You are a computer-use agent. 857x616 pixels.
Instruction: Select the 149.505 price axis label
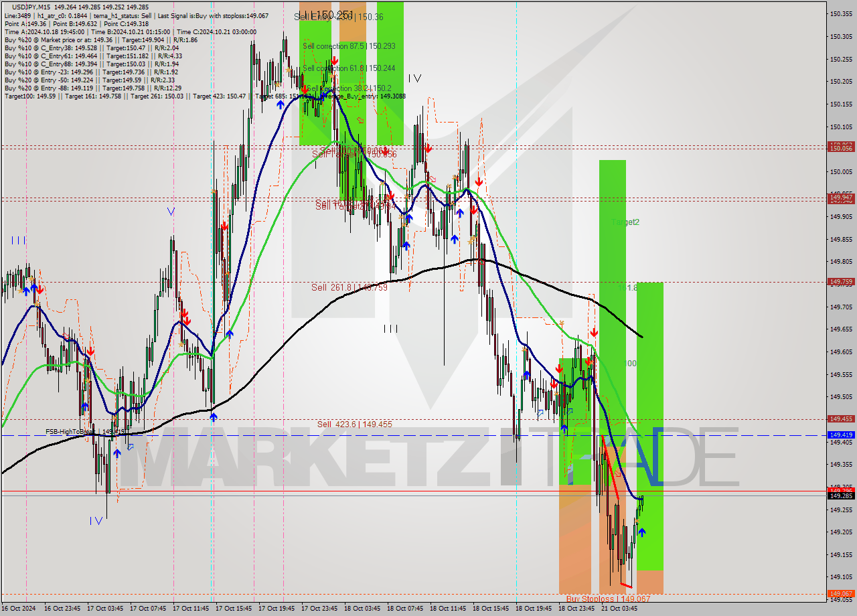click(x=842, y=396)
